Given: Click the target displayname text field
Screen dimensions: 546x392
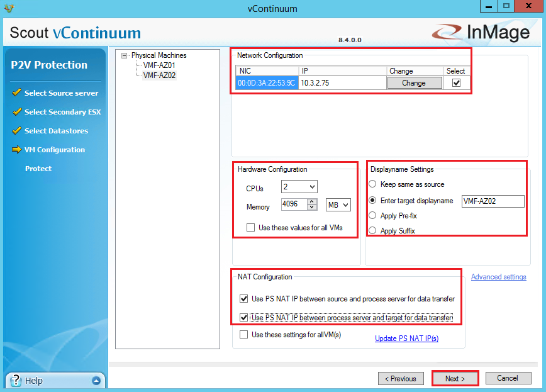Looking at the screenshot, I should click(x=493, y=201).
